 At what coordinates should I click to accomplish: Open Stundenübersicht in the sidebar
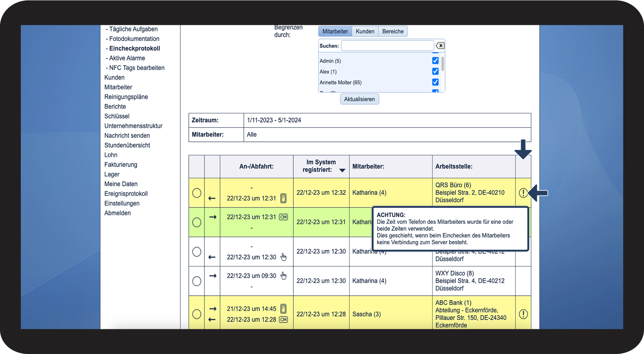127,145
